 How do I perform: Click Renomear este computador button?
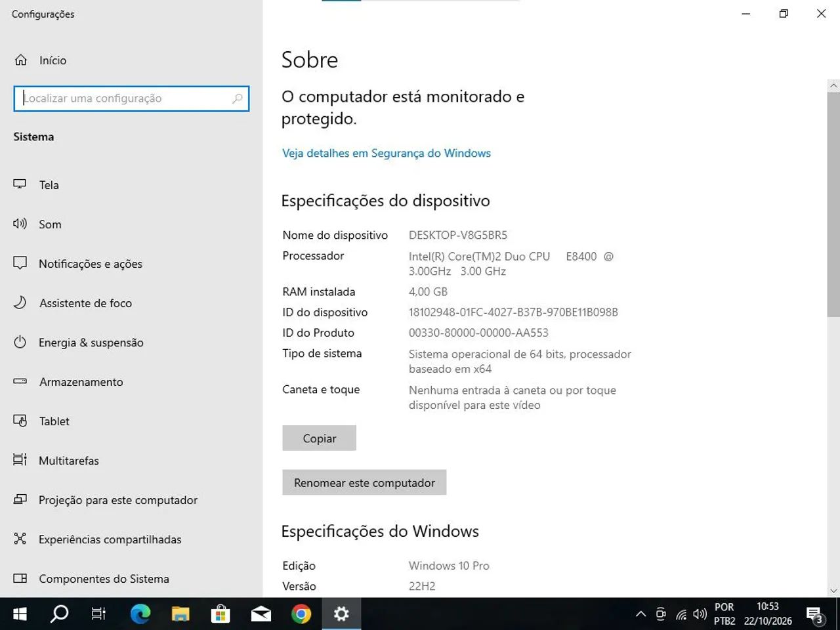[364, 482]
